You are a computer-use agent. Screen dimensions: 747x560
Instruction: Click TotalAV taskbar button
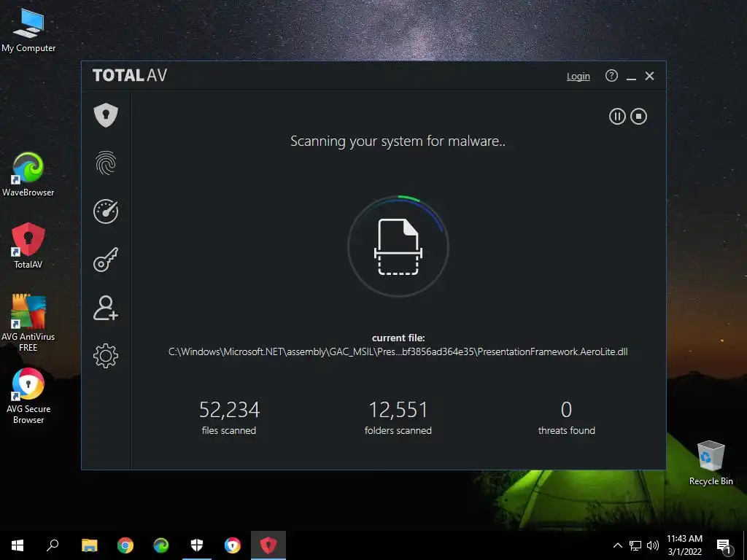[268, 545]
